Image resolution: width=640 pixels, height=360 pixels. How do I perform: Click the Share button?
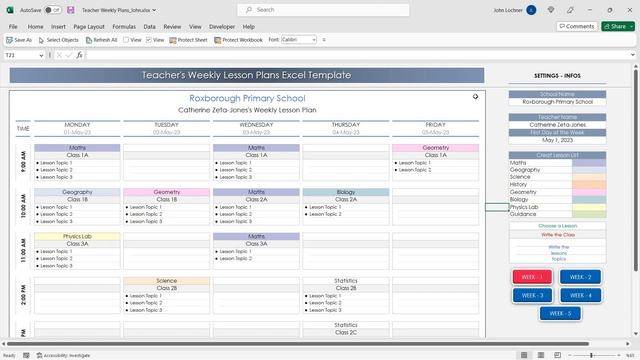pos(615,26)
